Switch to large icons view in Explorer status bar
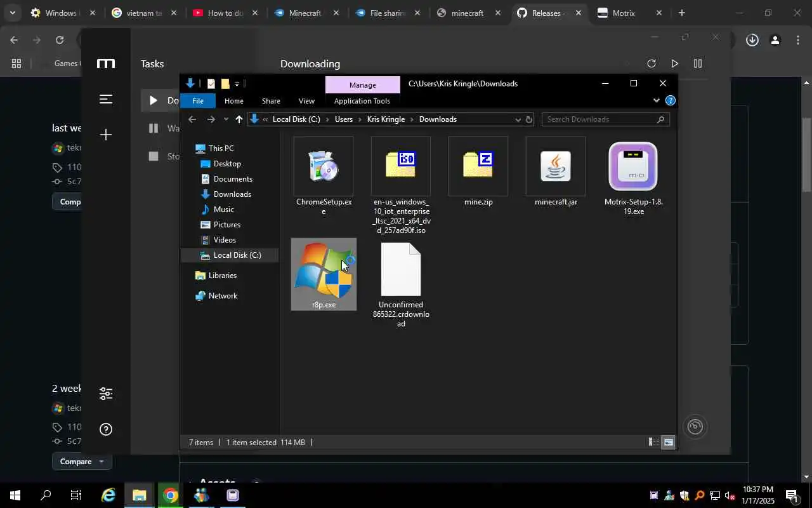This screenshot has width=812, height=508. [668, 442]
